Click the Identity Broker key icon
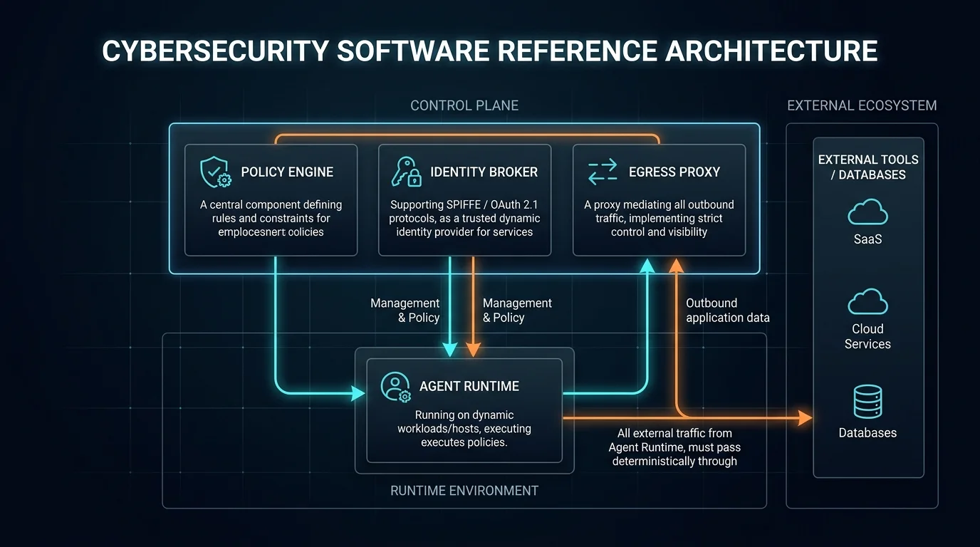This screenshot has width=980, height=547. (407, 172)
